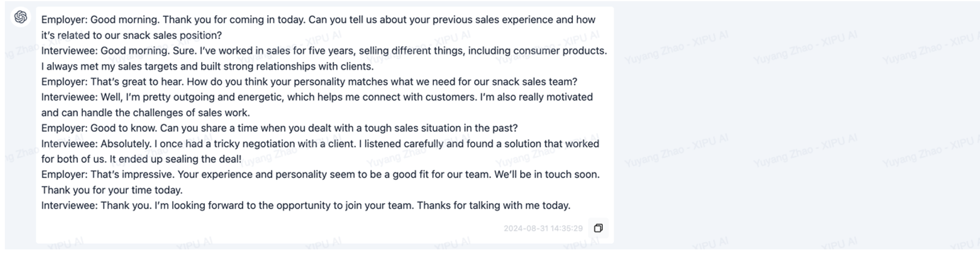Image resolution: width=980 pixels, height=253 pixels.
Task: Click the phrase "found a solution that worked"
Action: tap(532, 144)
